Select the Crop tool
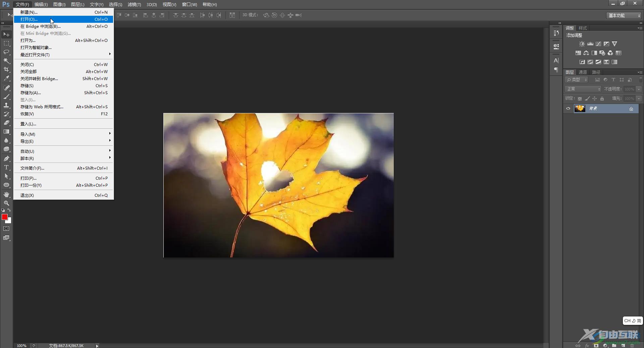Viewport: 644px width, 348px height. coord(6,69)
